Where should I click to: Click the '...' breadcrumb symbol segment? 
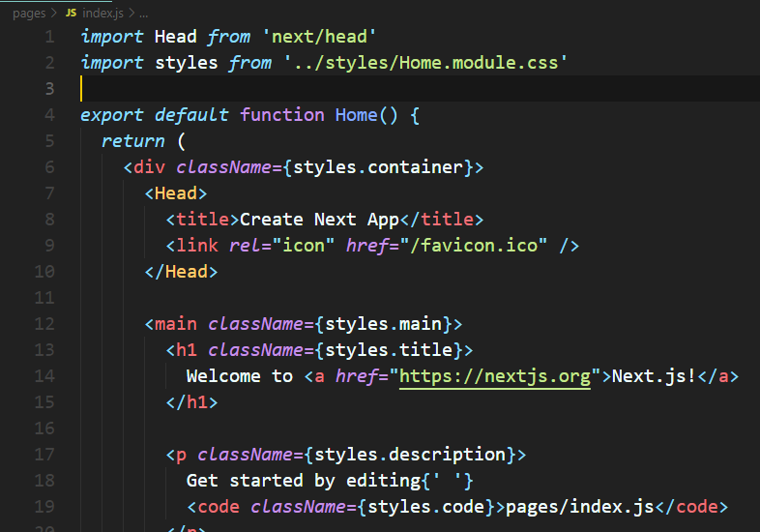[x=143, y=15]
